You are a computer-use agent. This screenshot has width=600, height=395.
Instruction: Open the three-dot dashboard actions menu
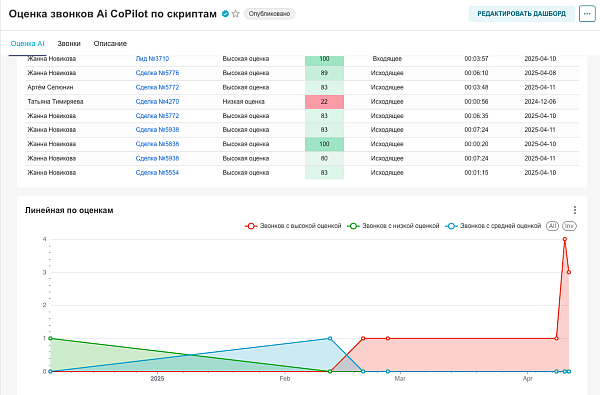click(x=587, y=14)
